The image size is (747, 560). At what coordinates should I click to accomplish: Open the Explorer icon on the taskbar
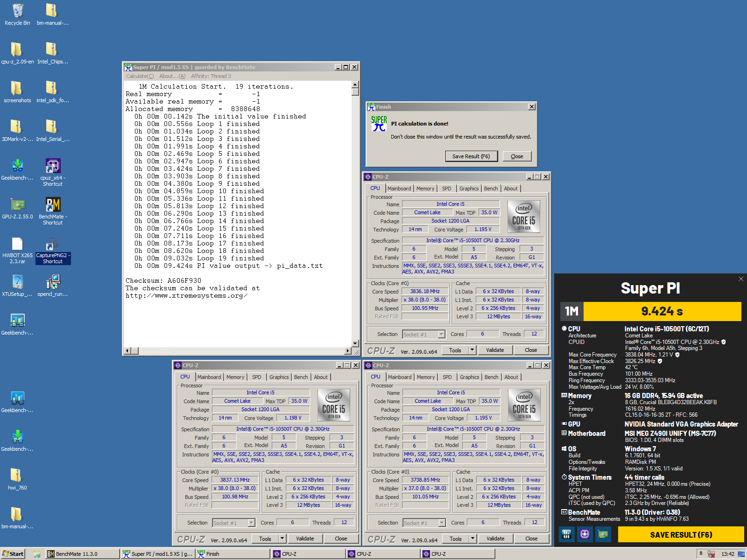36,554
